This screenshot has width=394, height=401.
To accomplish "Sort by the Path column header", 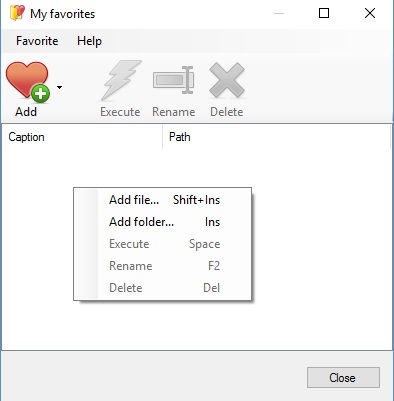I will point(276,137).
